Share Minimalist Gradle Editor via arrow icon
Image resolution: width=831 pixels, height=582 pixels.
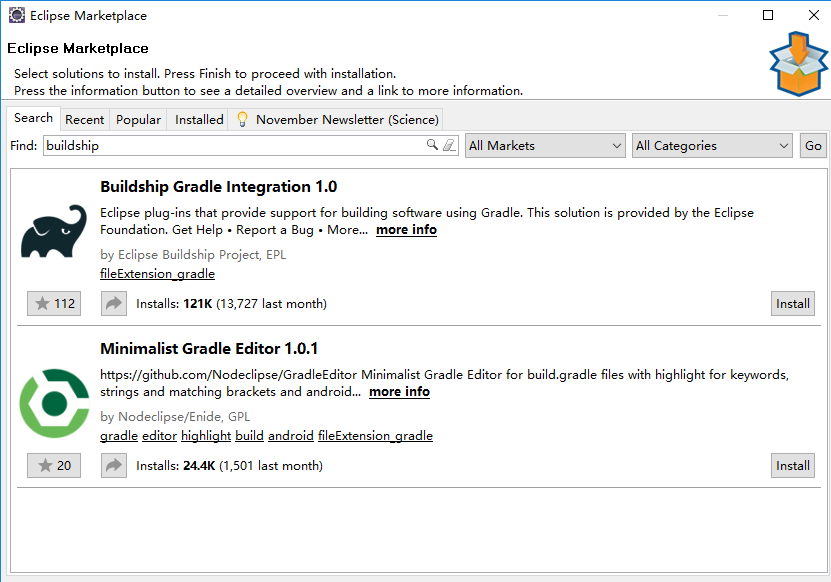click(114, 465)
